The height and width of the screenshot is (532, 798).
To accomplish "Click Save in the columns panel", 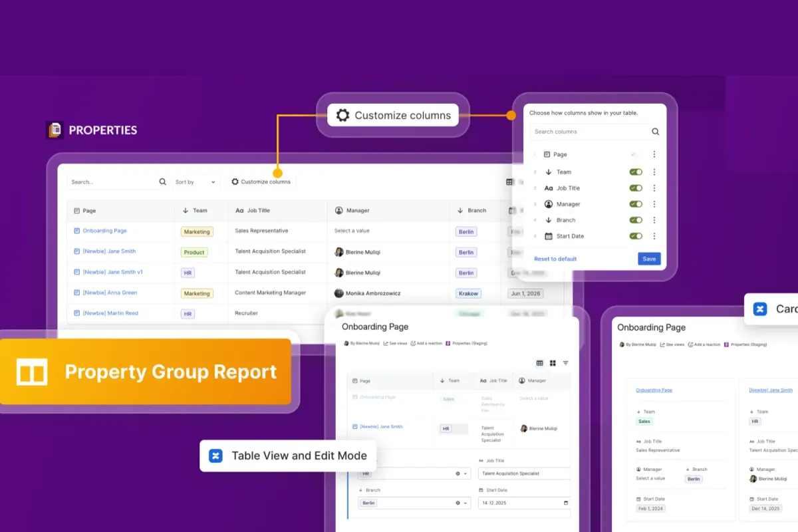I will [649, 259].
